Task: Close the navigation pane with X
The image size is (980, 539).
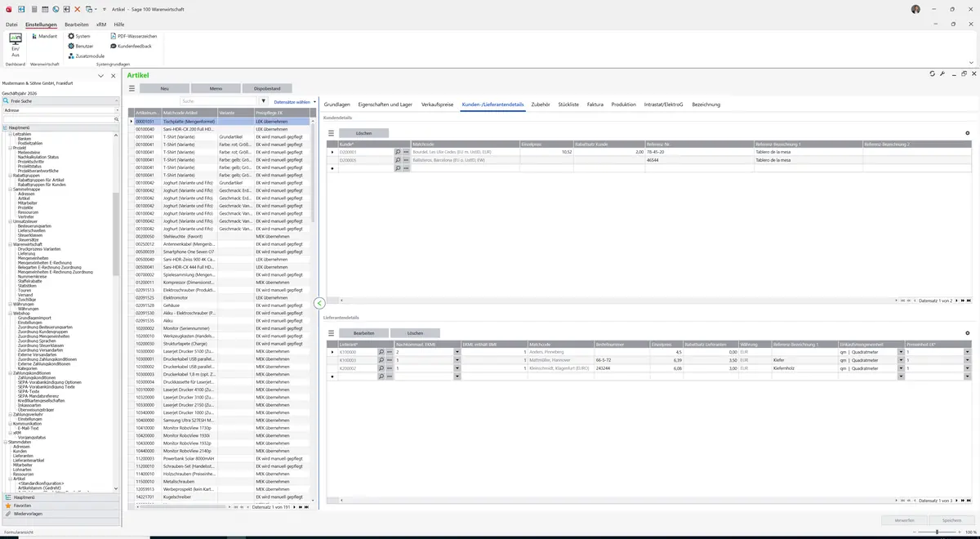Action: coord(112,75)
